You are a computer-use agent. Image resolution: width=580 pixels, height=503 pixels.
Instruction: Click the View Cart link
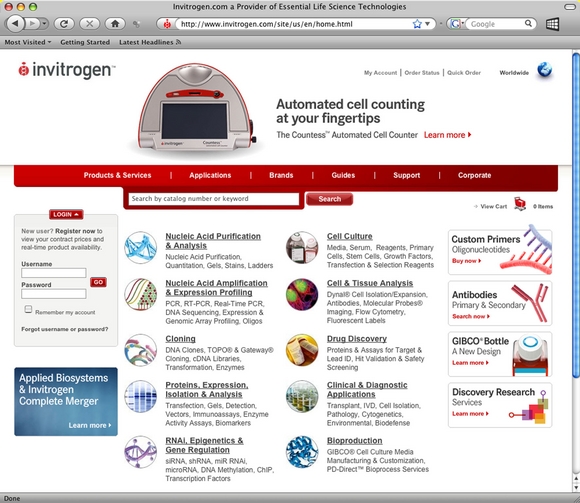[493, 206]
